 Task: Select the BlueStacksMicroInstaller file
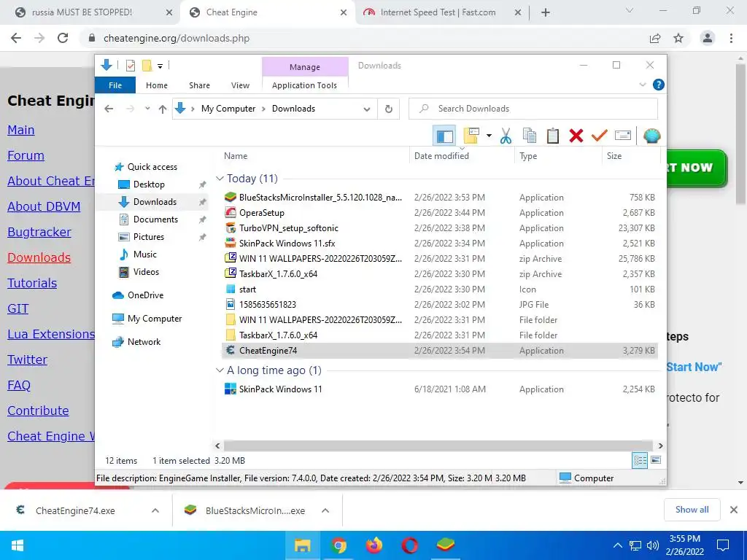tap(440, 198)
